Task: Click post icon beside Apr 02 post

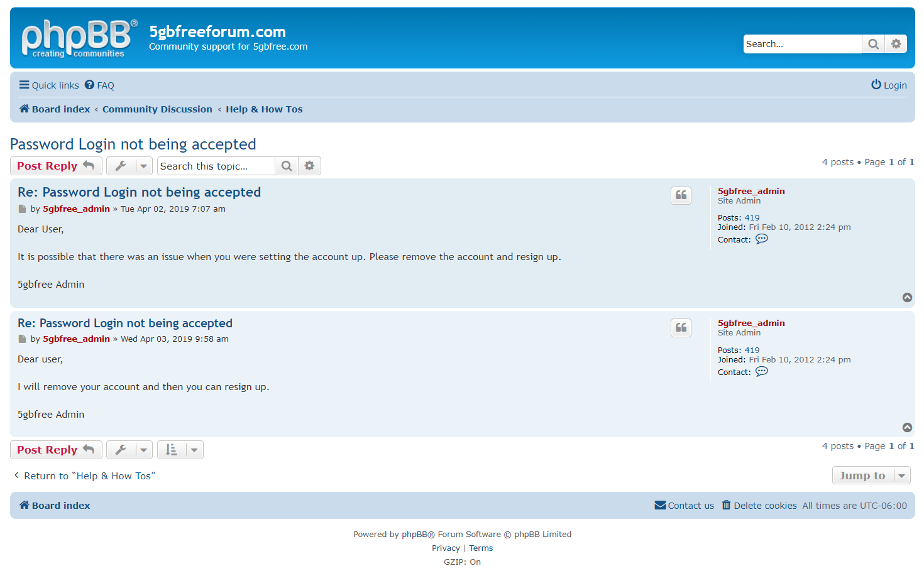Action: 22,209
